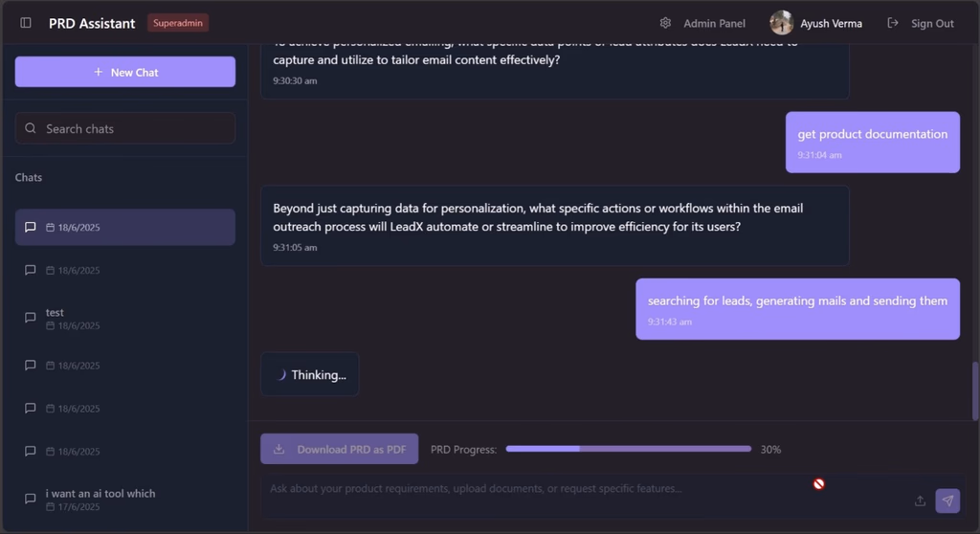Click the magnifier icon in Search chats
The image size is (980, 534).
coord(30,128)
